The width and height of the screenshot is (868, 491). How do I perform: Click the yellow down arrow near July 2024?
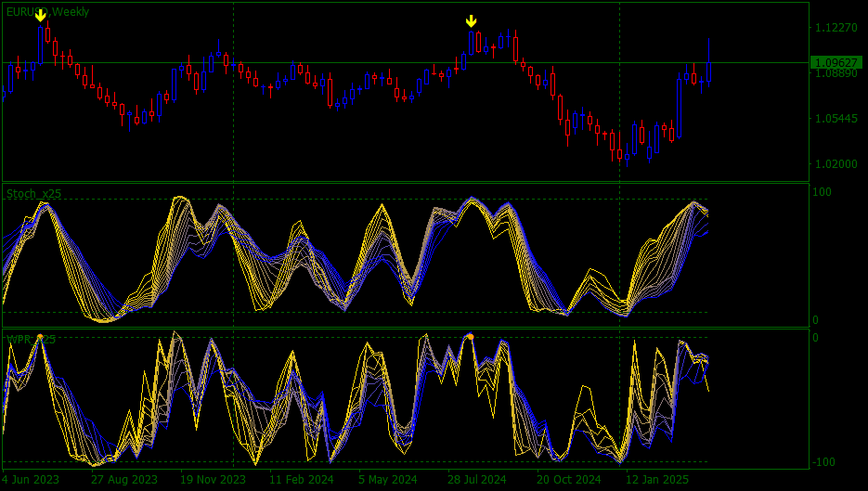(x=471, y=21)
